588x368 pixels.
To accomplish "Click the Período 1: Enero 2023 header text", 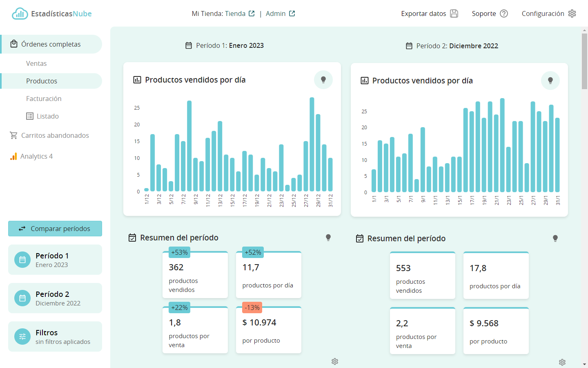I will click(x=230, y=45).
